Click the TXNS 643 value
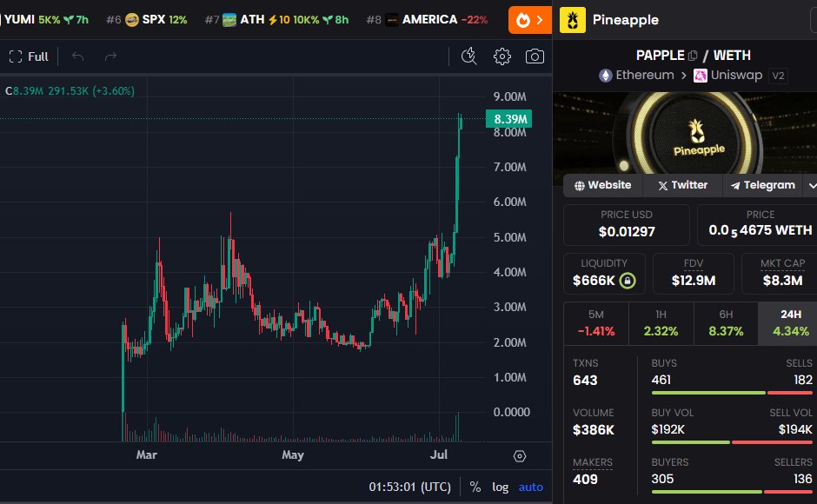 tap(585, 381)
